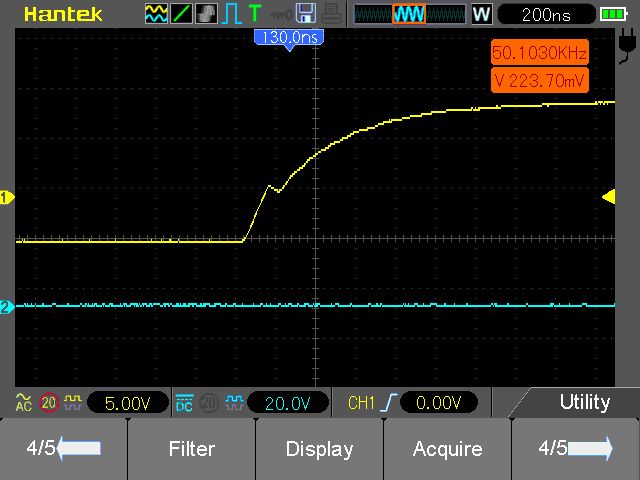Viewport: 640px width, 480px height.
Task: Click the Hantek brand logo
Action: 63,14
